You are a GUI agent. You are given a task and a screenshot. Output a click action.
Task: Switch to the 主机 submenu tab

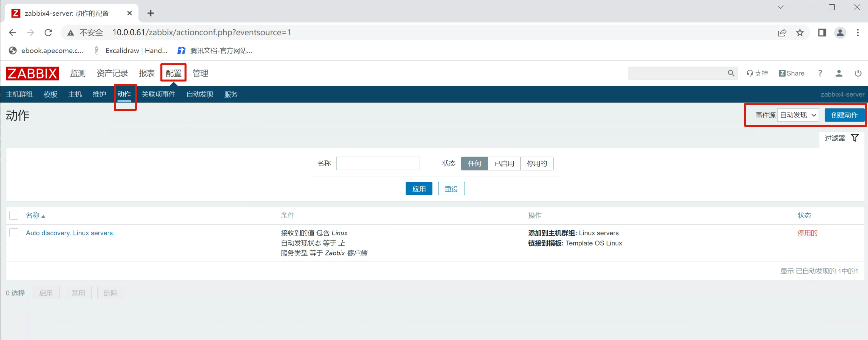click(x=75, y=94)
